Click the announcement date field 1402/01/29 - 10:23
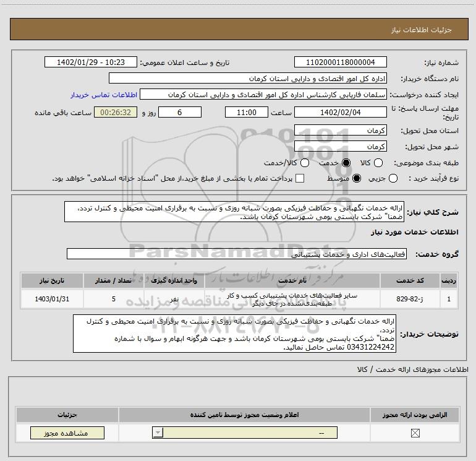 [x=91, y=62]
